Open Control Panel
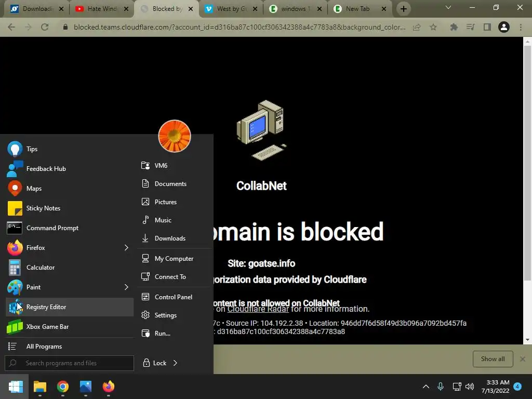The image size is (532, 399). (x=175, y=297)
